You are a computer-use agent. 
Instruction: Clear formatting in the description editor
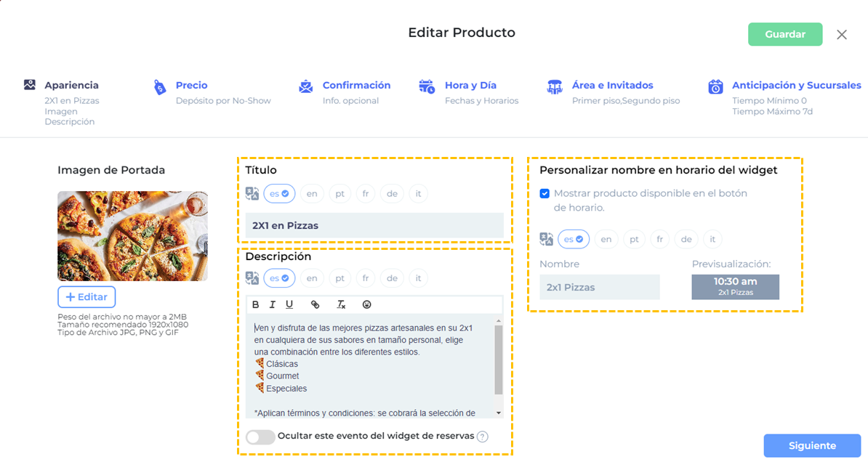tap(341, 304)
